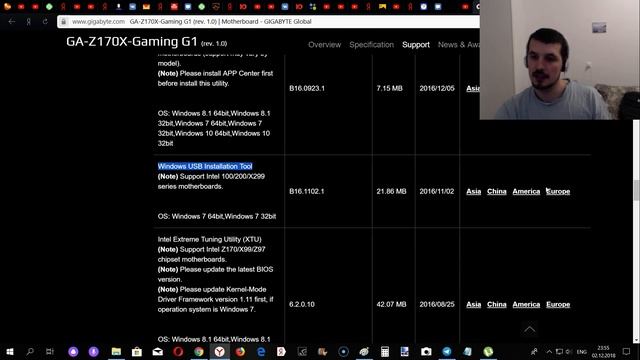Switch to Yandex Browser on the taskbar
Viewport: 640px width, 360px height.
pyautogui.click(x=220, y=351)
